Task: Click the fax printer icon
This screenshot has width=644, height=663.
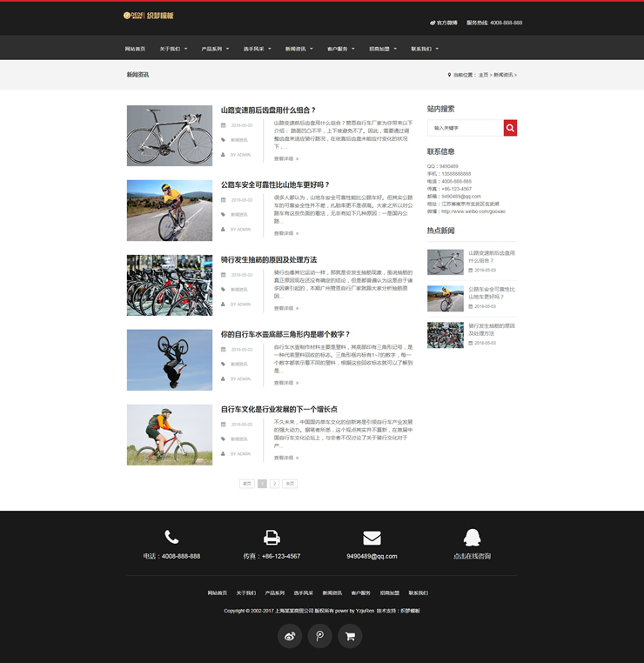Action: 272,538
